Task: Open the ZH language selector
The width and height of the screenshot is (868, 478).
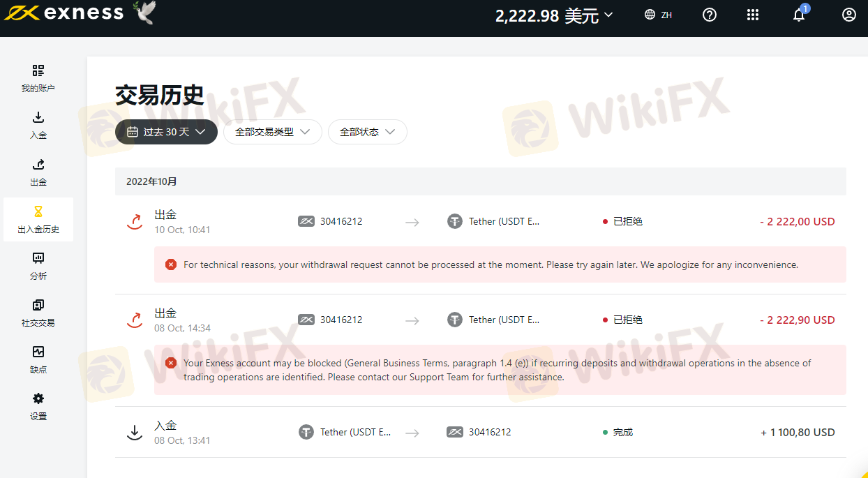Action: pyautogui.click(x=658, y=15)
